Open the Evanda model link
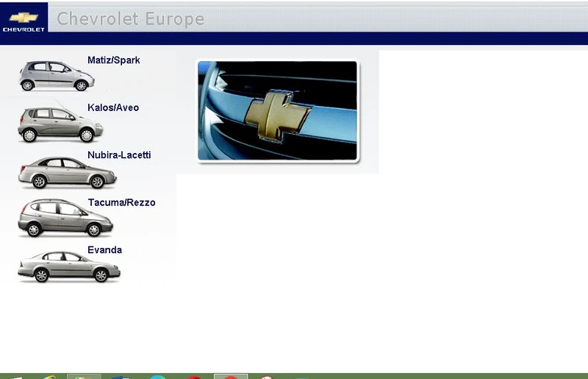588x379 pixels. click(x=104, y=249)
